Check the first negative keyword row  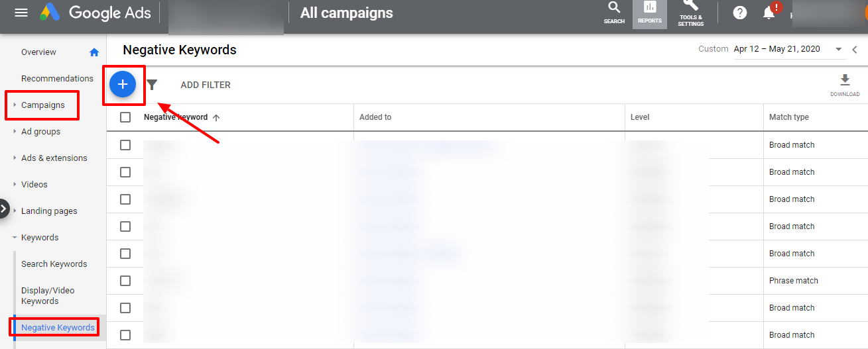click(125, 145)
